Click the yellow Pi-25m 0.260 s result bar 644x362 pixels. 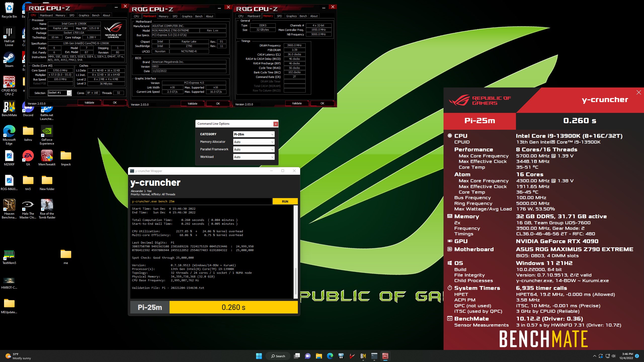pos(233,307)
